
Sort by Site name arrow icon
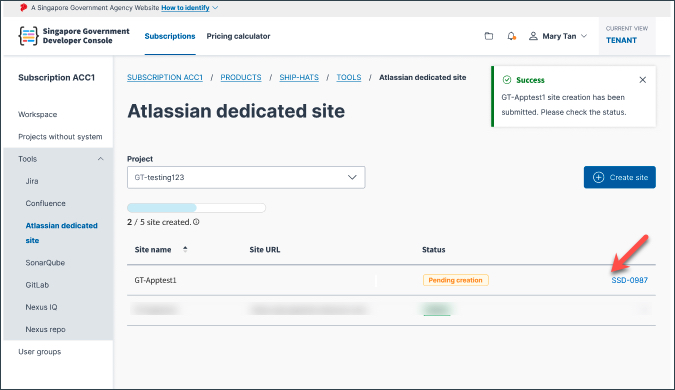[185, 249]
